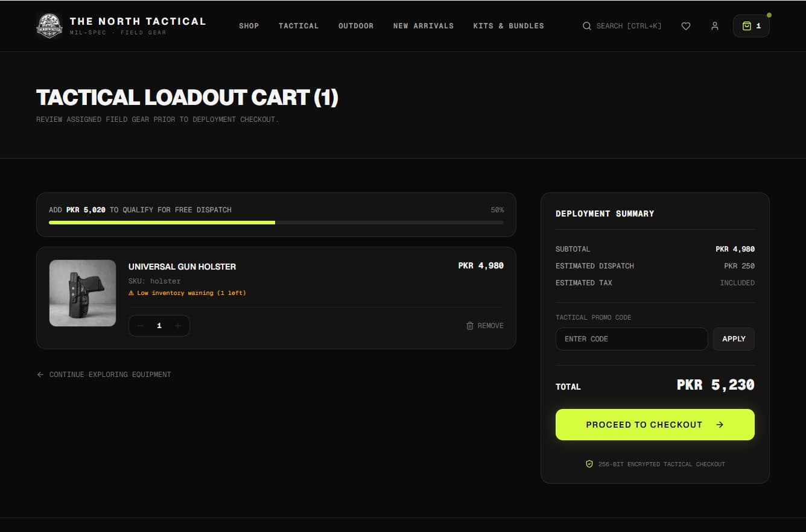This screenshot has height=532, width=806.
Task: Click the estimated dispatch PKR 250 value
Action: click(x=740, y=266)
